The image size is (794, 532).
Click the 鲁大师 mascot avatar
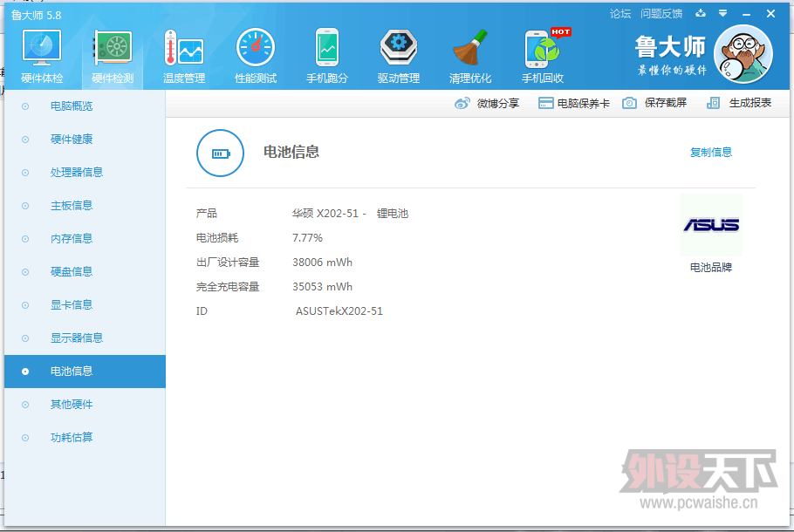tap(743, 54)
